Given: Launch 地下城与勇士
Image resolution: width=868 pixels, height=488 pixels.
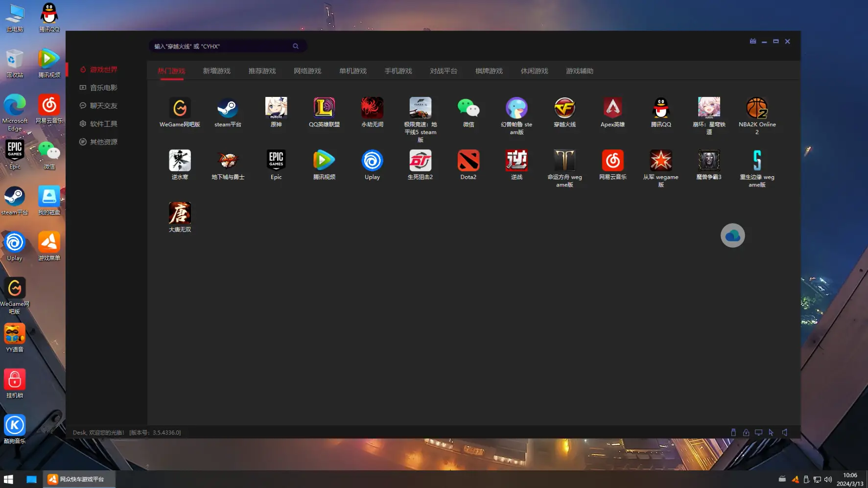Looking at the screenshot, I should [228, 165].
